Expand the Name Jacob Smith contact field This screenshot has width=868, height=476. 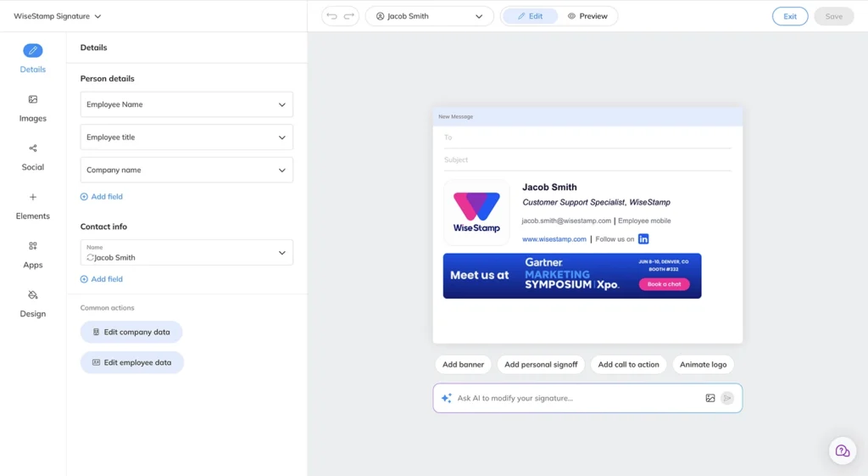(186, 253)
